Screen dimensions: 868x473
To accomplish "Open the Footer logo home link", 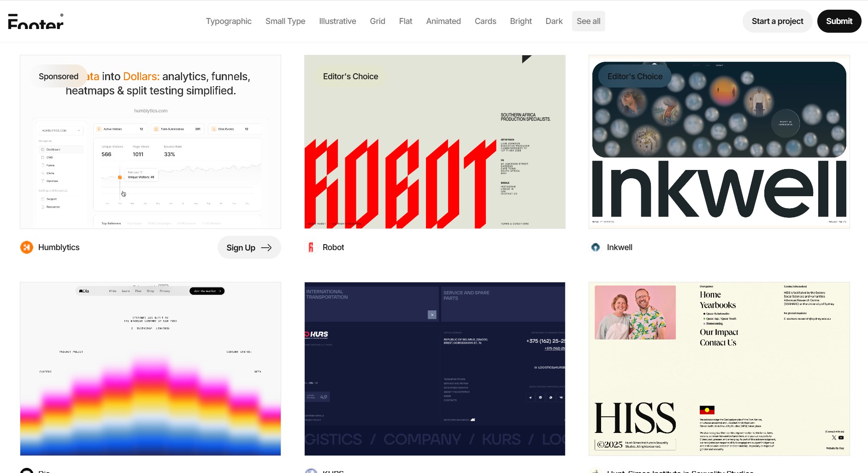I will click(x=36, y=21).
